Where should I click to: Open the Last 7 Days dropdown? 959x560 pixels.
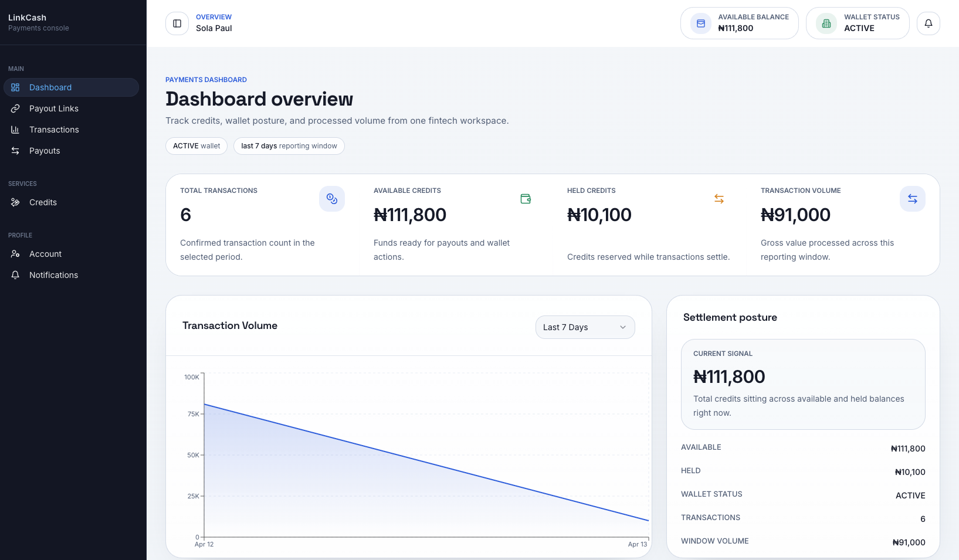tap(584, 327)
